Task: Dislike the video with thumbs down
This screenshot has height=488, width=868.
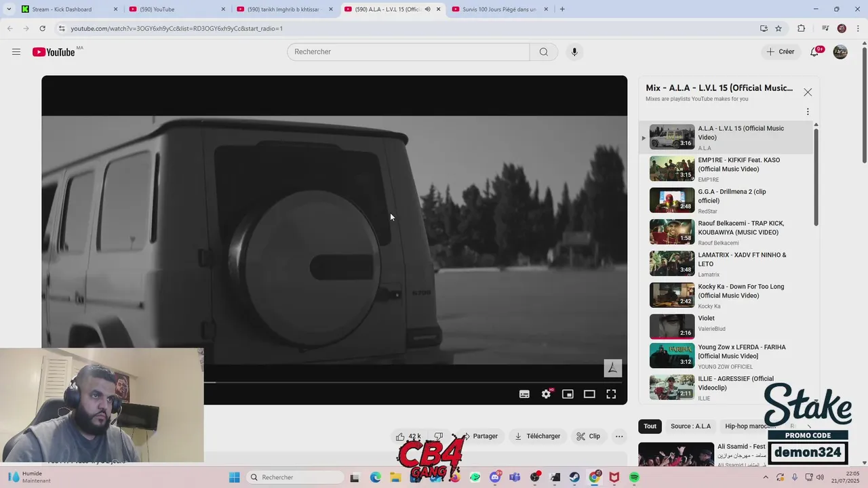Action: tap(439, 436)
